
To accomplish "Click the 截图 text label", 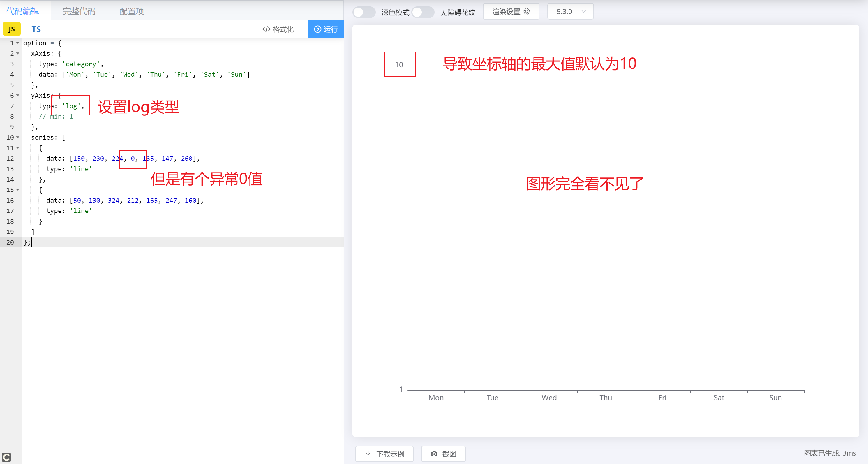I will (x=449, y=454).
